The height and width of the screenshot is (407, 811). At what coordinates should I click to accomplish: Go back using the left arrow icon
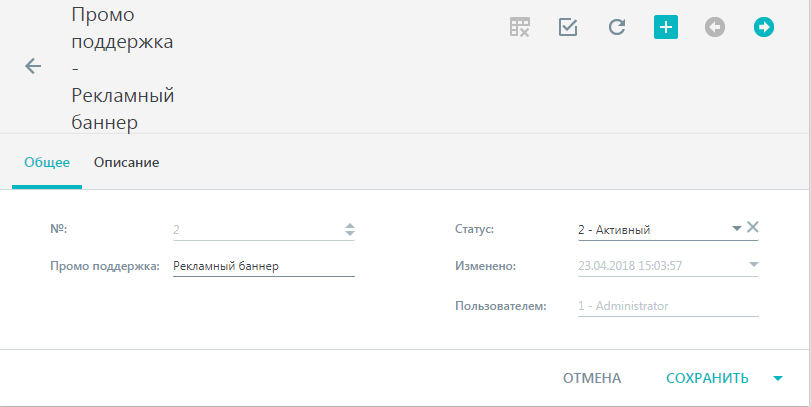coord(33,66)
